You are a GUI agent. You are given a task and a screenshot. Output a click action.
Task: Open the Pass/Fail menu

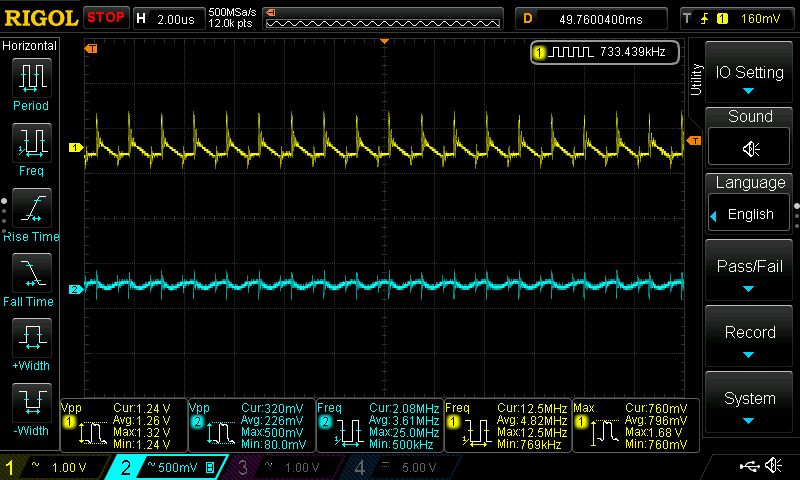[x=749, y=270]
